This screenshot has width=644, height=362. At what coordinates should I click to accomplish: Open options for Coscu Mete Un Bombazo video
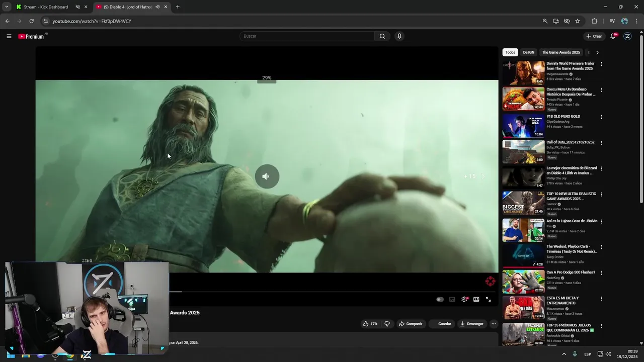[601, 90]
